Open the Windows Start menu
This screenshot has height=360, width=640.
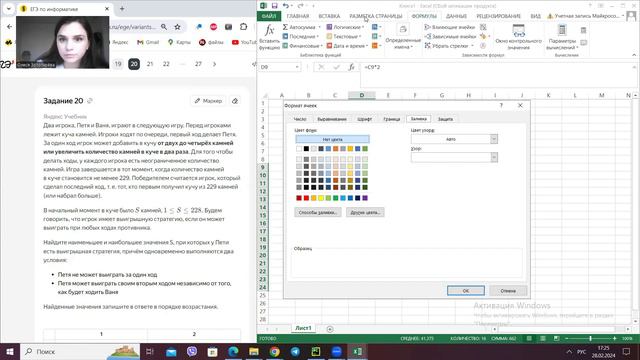pos(10,351)
